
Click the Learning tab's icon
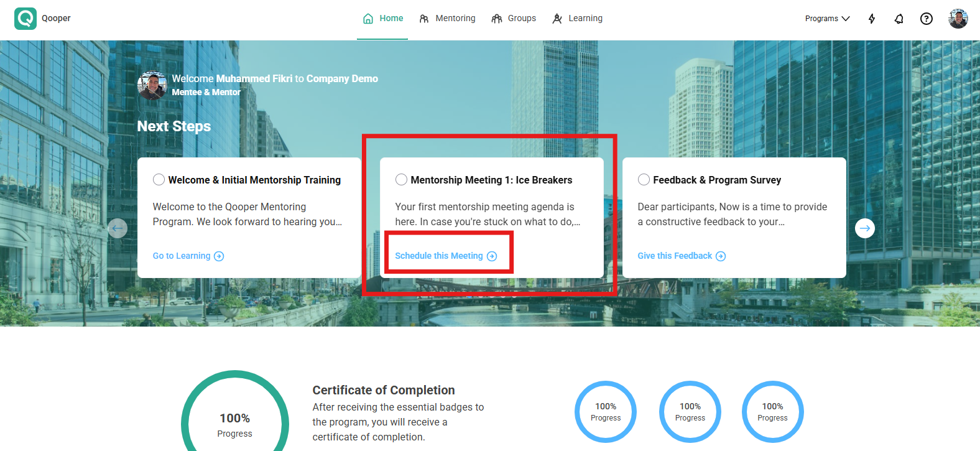click(557, 19)
